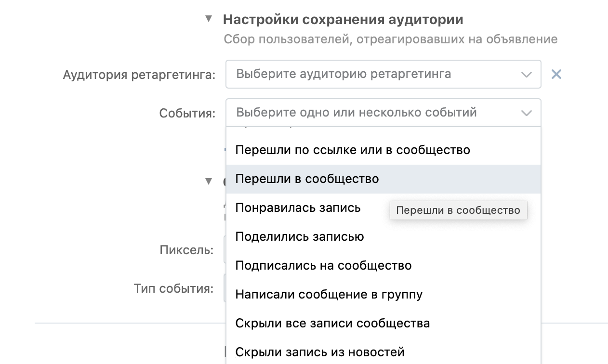608x364 pixels.
Task: Toggle the collapsed section triangle below События
Action: pos(208,182)
